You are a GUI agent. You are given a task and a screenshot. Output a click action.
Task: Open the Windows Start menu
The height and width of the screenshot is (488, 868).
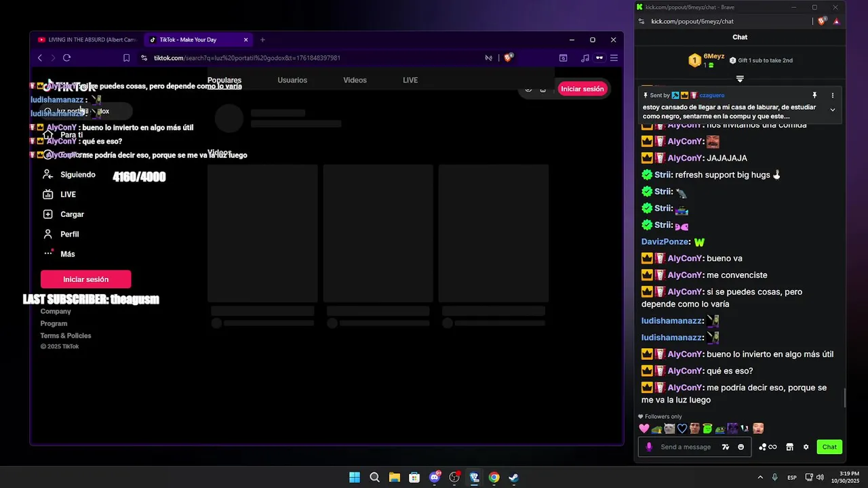pos(355,477)
